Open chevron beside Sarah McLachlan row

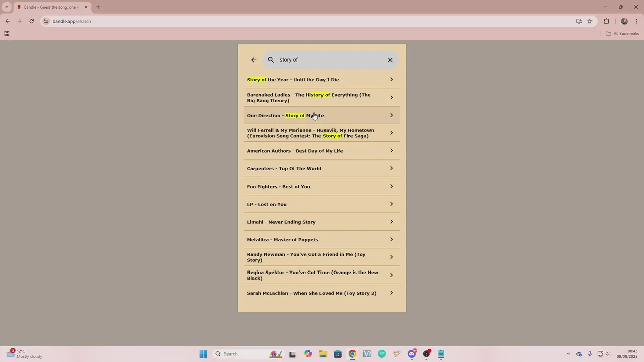pyautogui.click(x=391, y=293)
